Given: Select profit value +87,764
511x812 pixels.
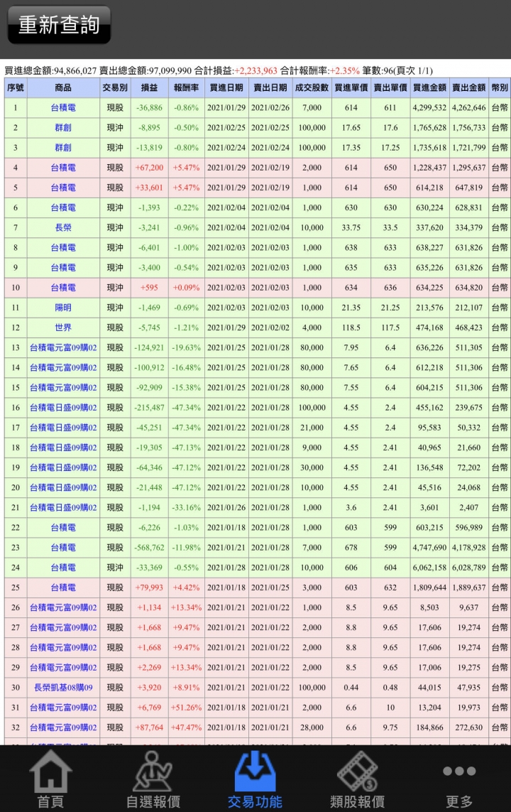Looking at the screenshot, I should [x=149, y=727].
